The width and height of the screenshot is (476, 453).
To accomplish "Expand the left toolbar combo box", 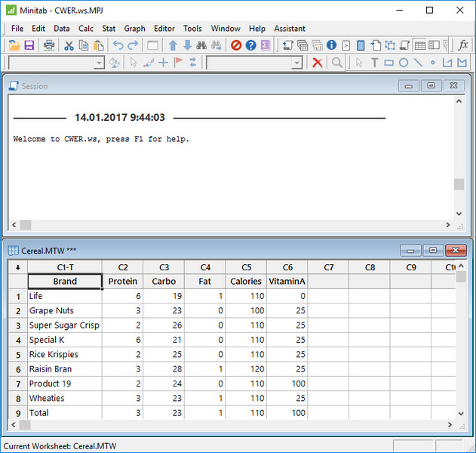I will (99, 63).
